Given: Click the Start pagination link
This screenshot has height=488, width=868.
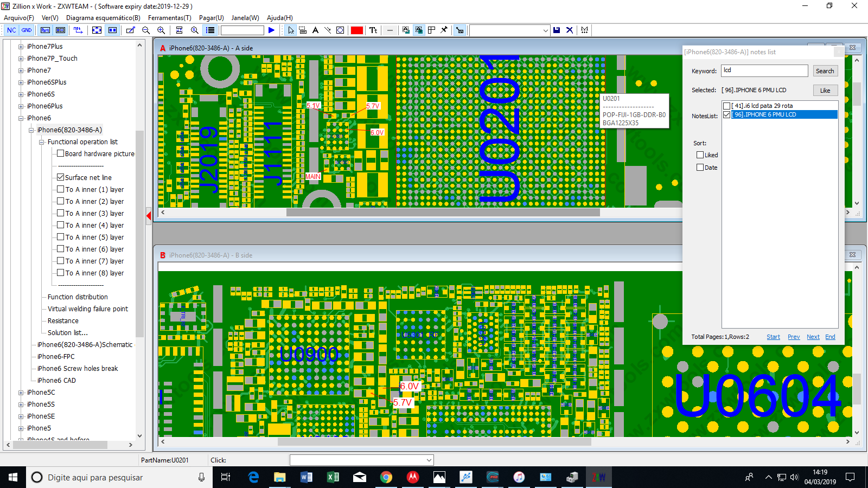Looking at the screenshot, I should [x=773, y=337].
